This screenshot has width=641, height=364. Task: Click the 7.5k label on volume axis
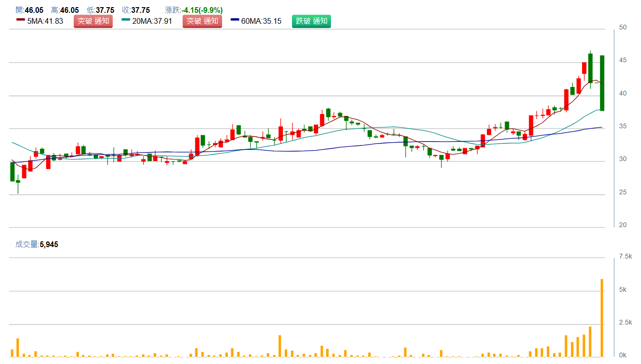point(625,257)
